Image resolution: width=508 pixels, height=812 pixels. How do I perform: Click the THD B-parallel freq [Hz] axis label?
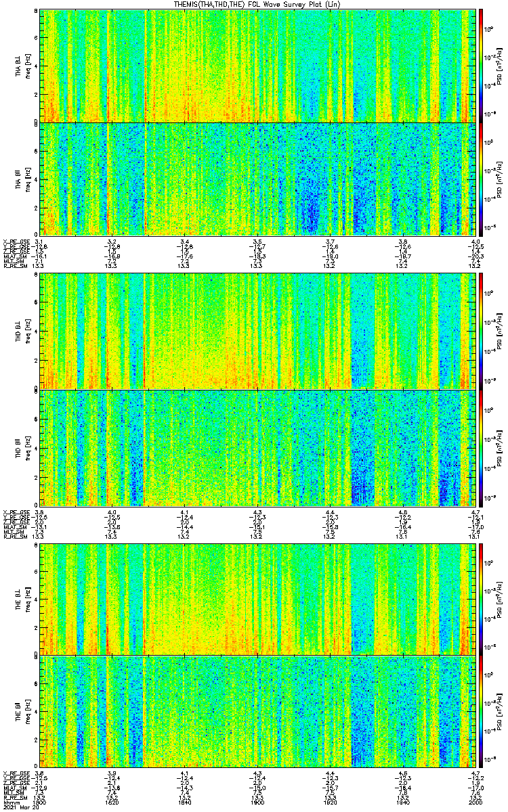(28, 447)
